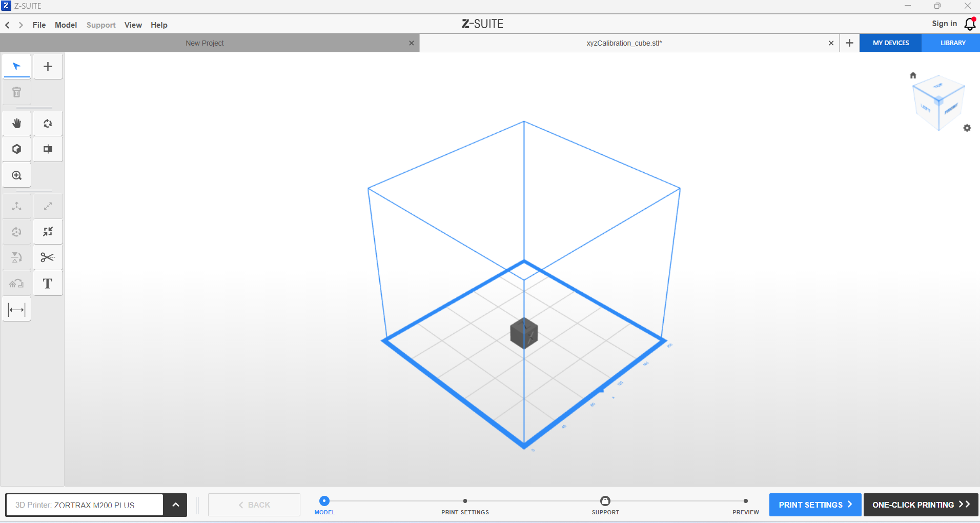Switch to xyzCalibration_cube.stl tab
Image resolution: width=980 pixels, height=523 pixels.
(624, 43)
